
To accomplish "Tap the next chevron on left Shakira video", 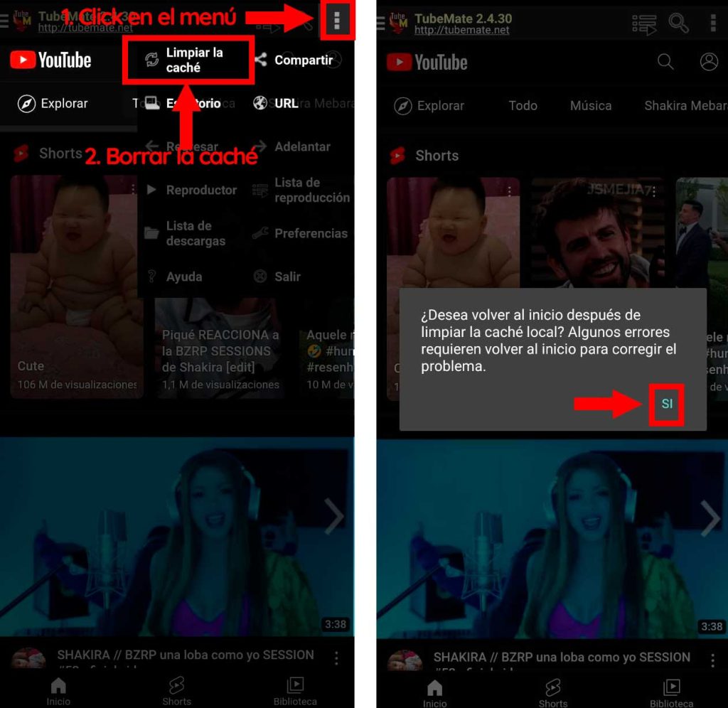I will pos(334,516).
